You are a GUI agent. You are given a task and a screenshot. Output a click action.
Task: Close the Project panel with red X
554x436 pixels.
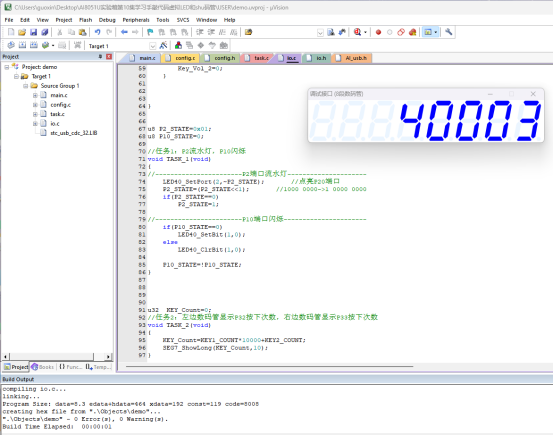109,57
